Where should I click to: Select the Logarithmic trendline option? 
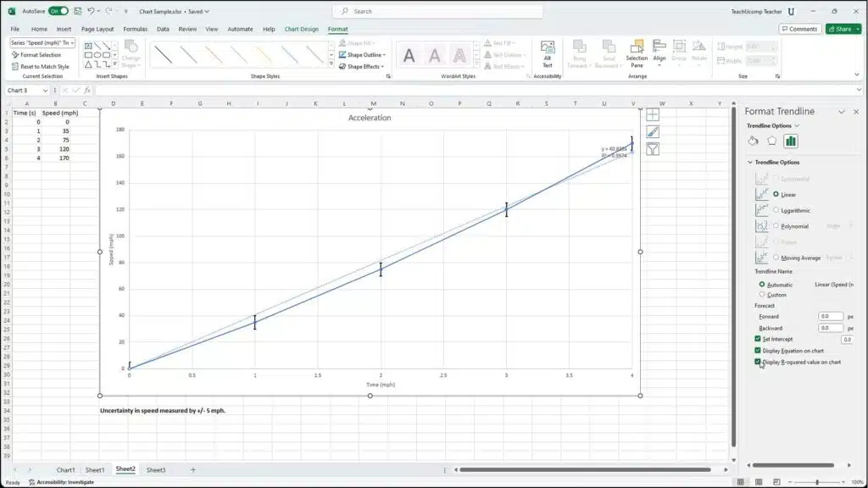click(x=776, y=210)
